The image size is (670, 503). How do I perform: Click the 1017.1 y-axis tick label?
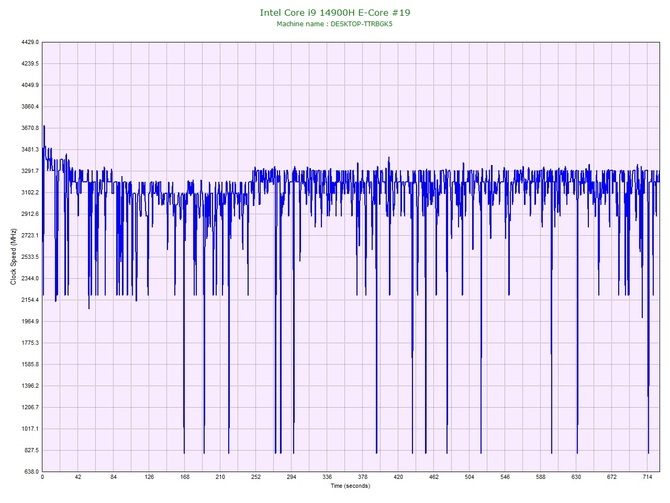(30, 429)
